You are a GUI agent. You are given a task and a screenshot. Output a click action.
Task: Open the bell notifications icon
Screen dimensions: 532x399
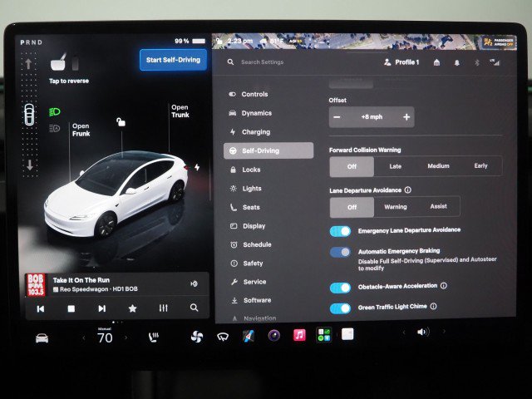[x=456, y=63]
